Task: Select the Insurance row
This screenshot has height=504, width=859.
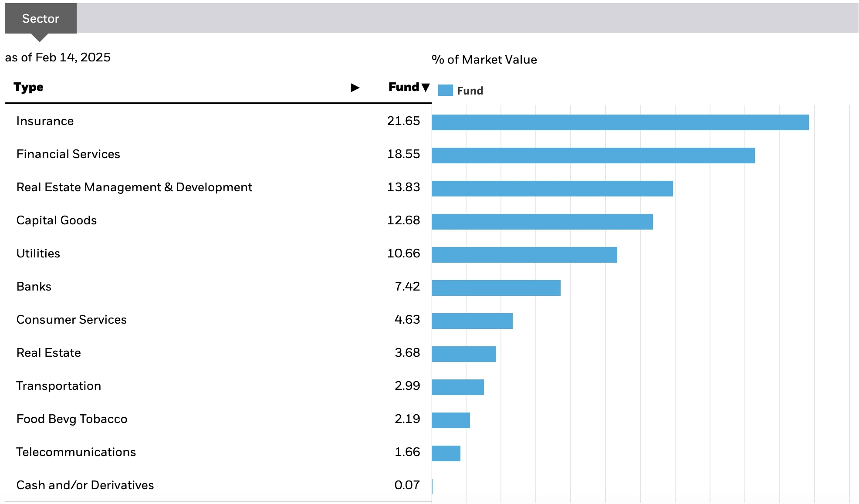Action: [x=45, y=121]
